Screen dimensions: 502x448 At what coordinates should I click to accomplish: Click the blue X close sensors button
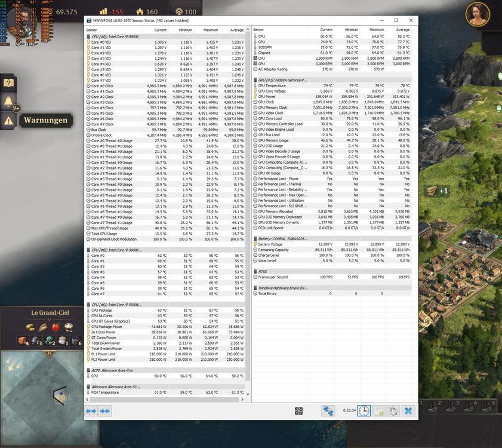point(408,411)
